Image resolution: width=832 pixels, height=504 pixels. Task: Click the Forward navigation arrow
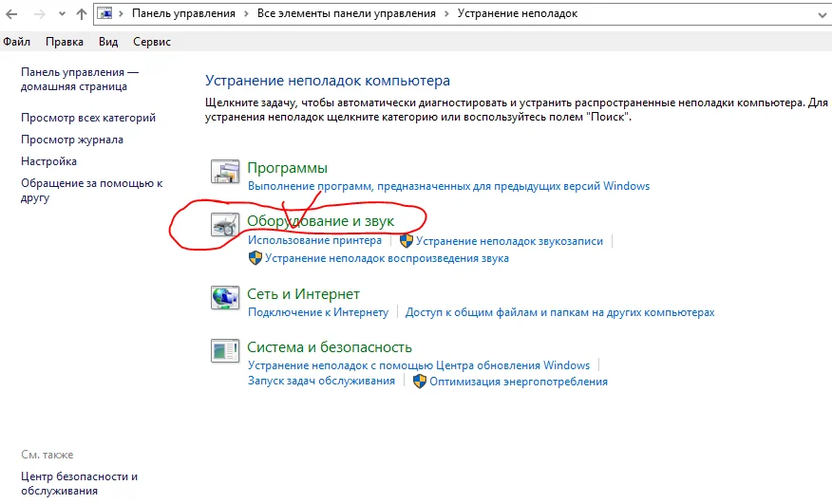(x=40, y=14)
